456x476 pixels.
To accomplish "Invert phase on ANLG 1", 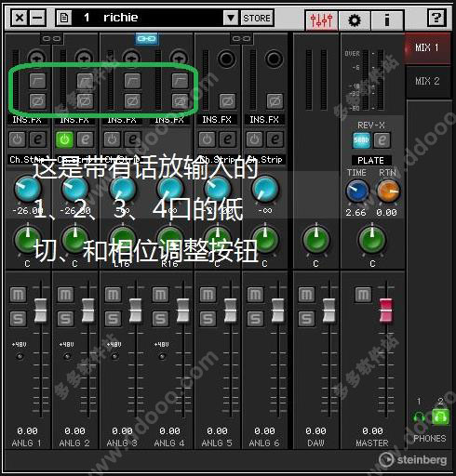I will click(x=37, y=101).
